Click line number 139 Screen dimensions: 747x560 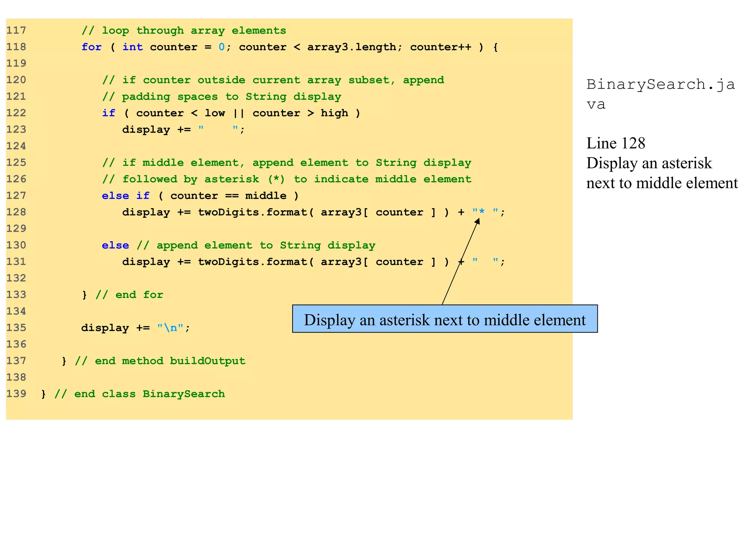pyautogui.click(x=16, y=394)
